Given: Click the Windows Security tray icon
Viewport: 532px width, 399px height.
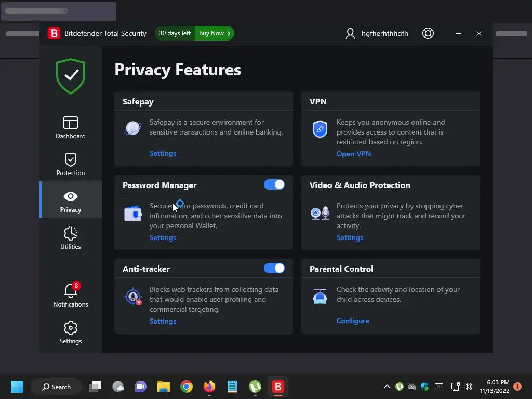Looking at the screenshot, I should [424, 387].
